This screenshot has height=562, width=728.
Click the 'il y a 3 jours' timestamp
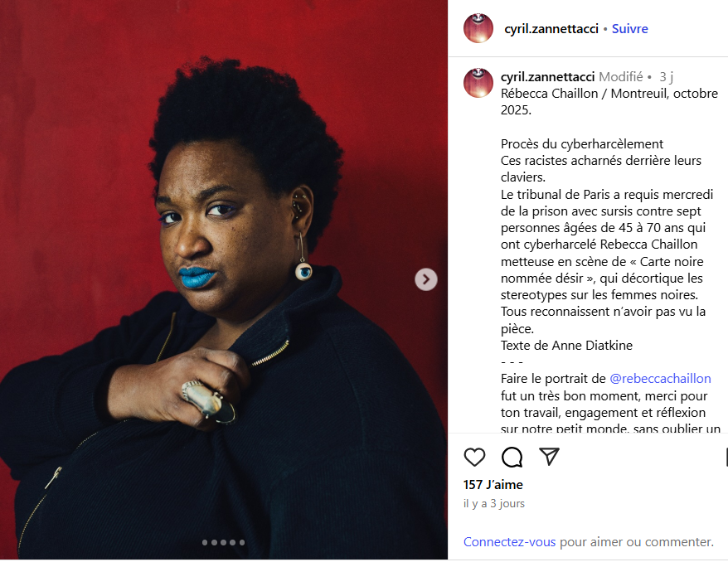point(494,503)
